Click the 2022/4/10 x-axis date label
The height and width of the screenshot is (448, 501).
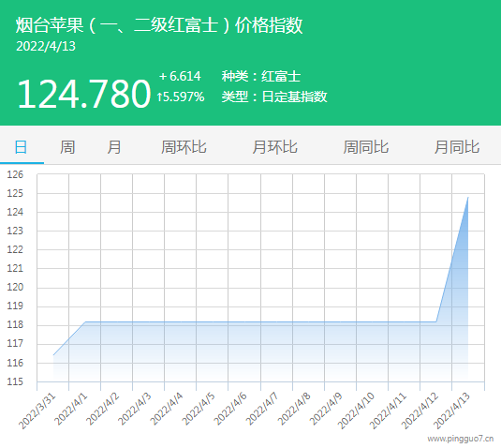(x=356, y=411)
